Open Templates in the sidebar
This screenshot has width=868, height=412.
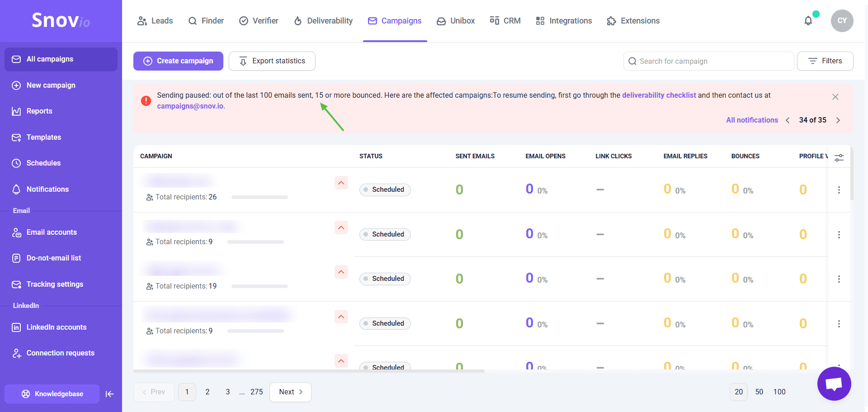[x=43, y=137]
